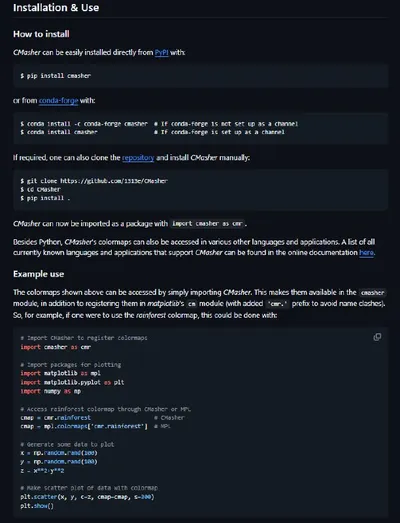This screenshot has width=400, height=523.
Task: Copy the example code with the copy icon
Action: [x=377, y=337]
